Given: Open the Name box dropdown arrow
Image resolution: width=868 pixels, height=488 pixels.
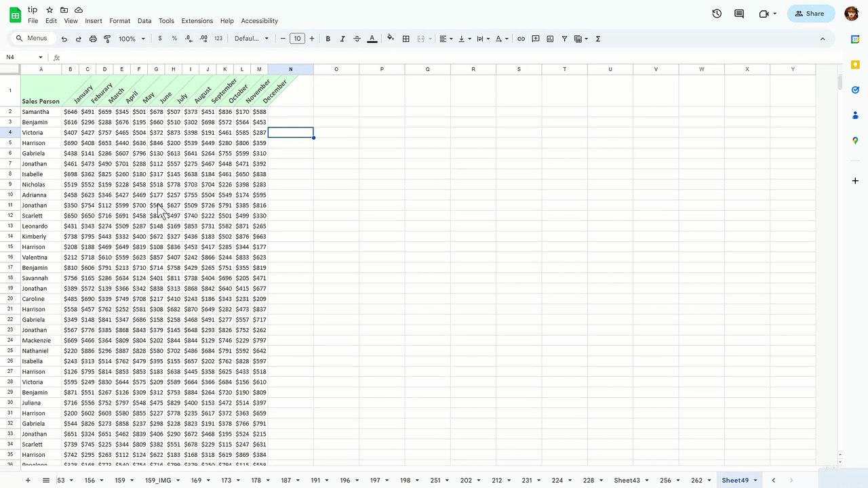Looking at the screenshot, I should click(x=41, y=58).
